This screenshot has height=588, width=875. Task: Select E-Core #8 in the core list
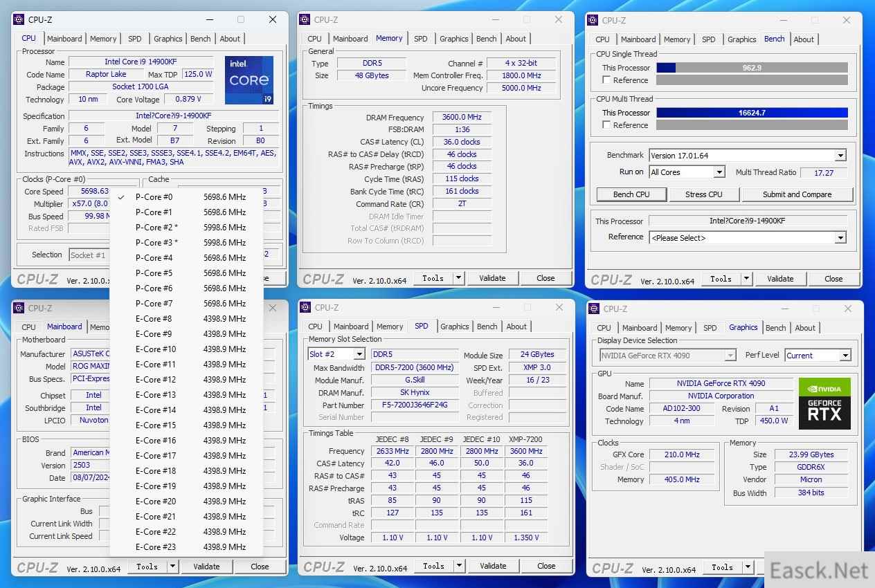click(x=186, y=319)
